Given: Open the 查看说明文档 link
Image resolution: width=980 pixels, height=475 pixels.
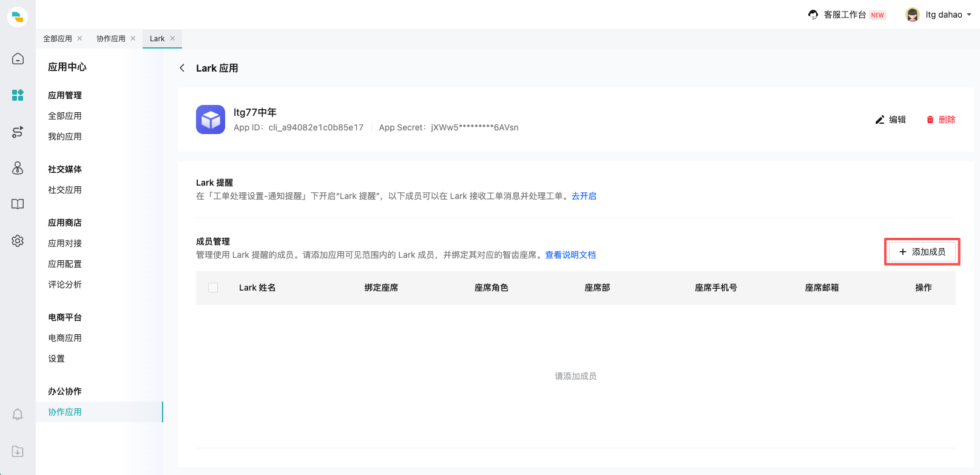Looking at the screenshot, I should (570, 255).
